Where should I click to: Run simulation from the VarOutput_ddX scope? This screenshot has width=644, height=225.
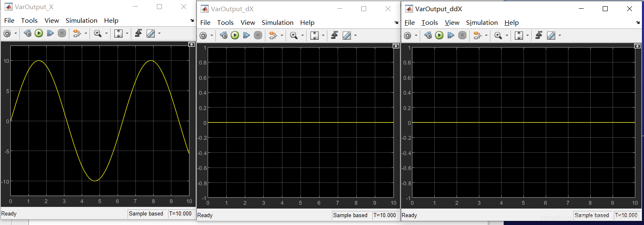pos(439,36)
